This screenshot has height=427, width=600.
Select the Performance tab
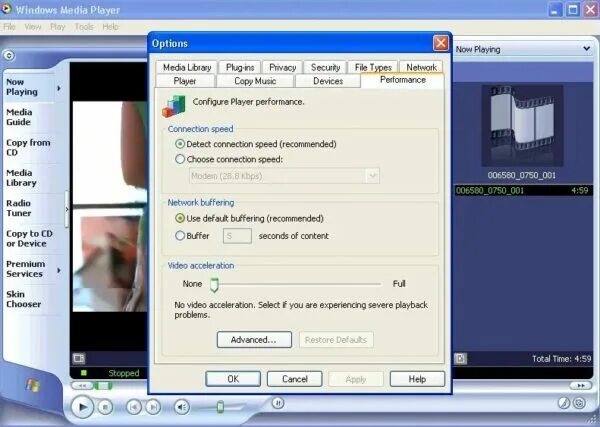tap(403, 80)
